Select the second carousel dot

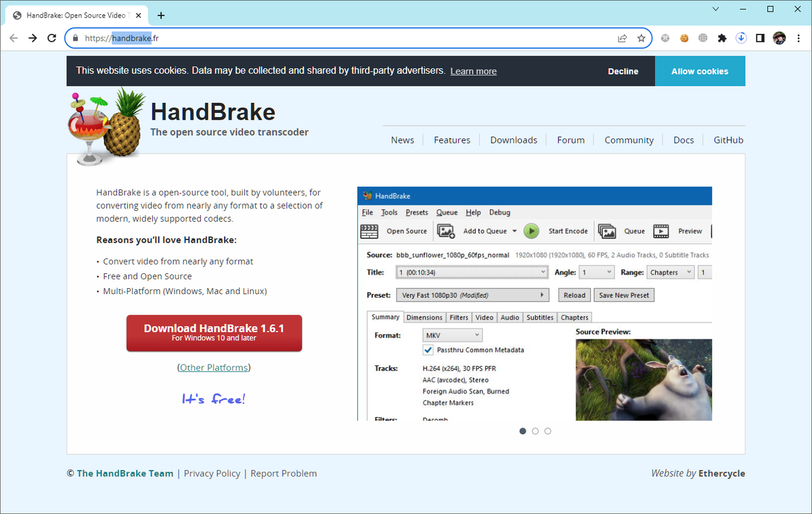coord(535,431)
